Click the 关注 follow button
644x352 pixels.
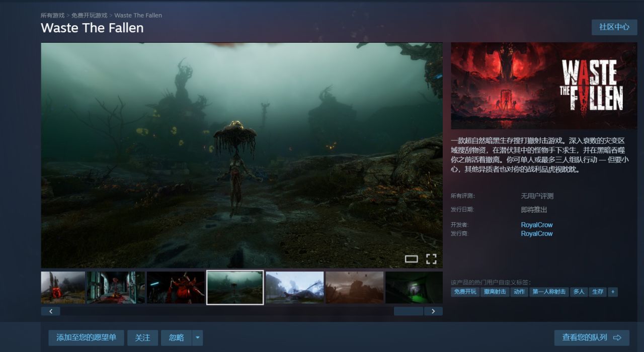point(142,338)
